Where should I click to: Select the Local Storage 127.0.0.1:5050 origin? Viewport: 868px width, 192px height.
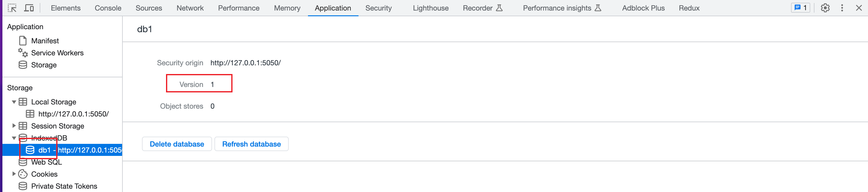tap(73, 114)
